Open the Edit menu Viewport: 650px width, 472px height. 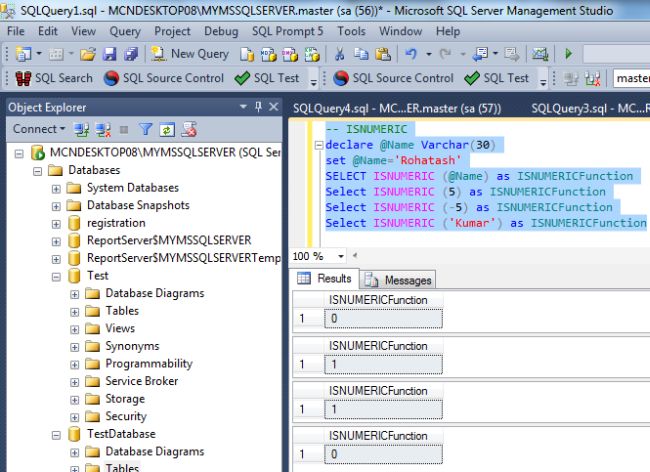click(48, 31)
